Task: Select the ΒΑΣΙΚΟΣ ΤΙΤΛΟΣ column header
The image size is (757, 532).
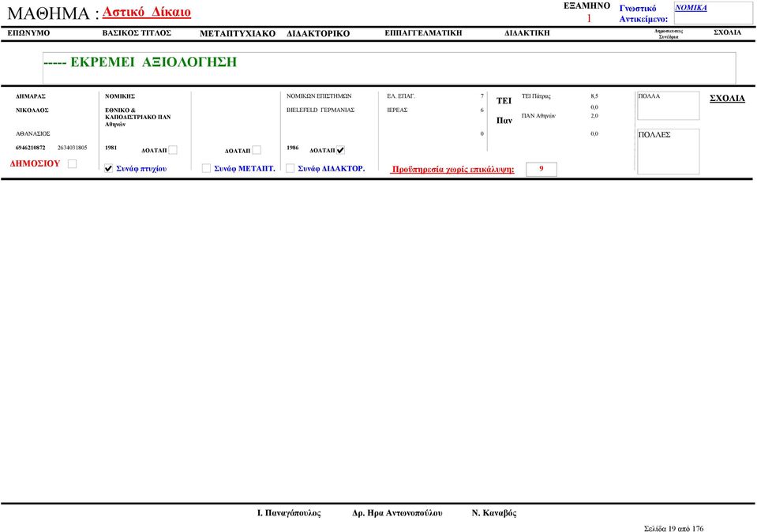Action: click(137, 33)
